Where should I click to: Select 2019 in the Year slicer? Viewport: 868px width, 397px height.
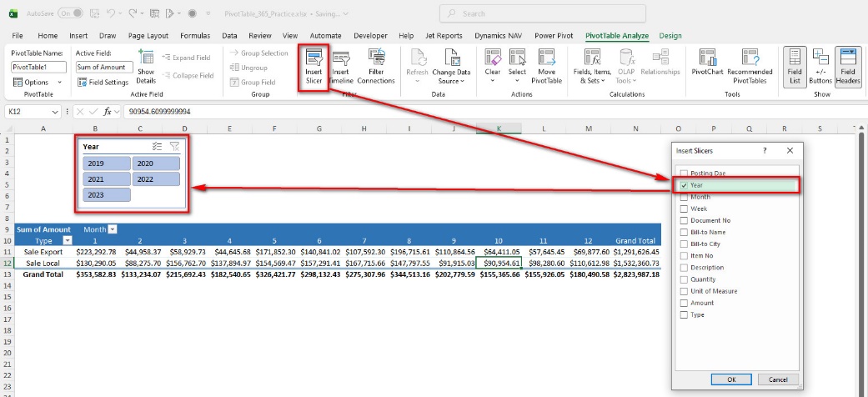coord(107,163)
